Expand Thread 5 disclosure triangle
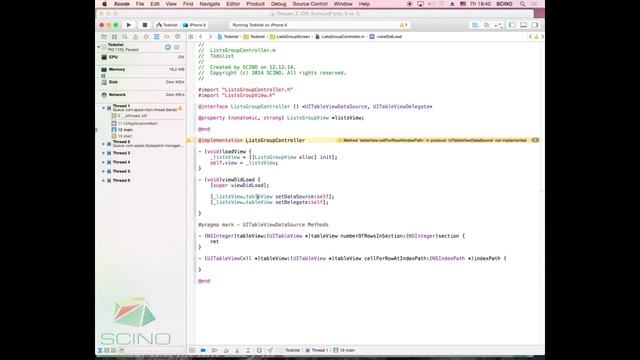This screenshot has height=360, width=640. [x=104, y=171]
